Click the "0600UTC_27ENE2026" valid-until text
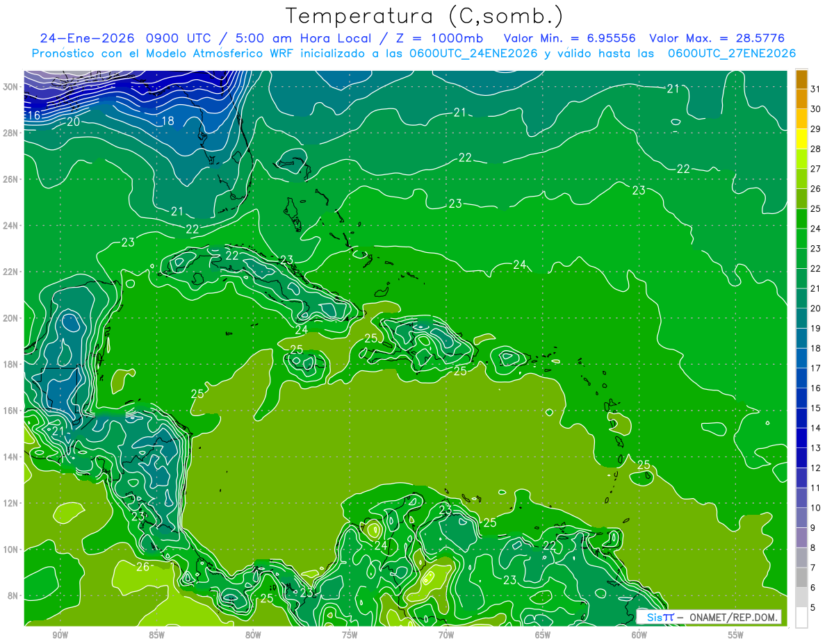The height and width of the screenshot is (644, 834). pos(731,53)
